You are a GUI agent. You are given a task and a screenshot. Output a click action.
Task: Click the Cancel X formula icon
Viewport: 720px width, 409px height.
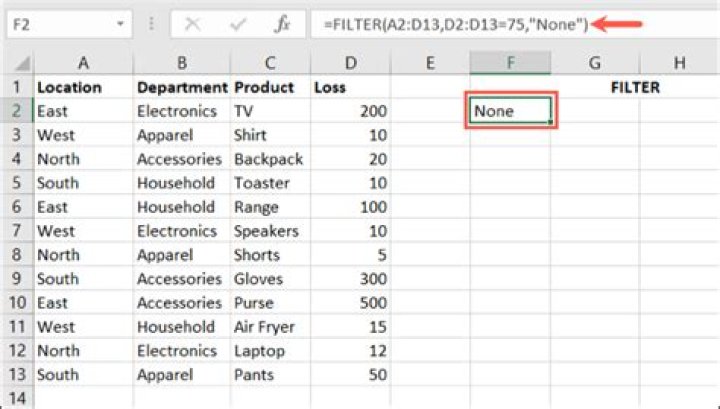[192, 24]
